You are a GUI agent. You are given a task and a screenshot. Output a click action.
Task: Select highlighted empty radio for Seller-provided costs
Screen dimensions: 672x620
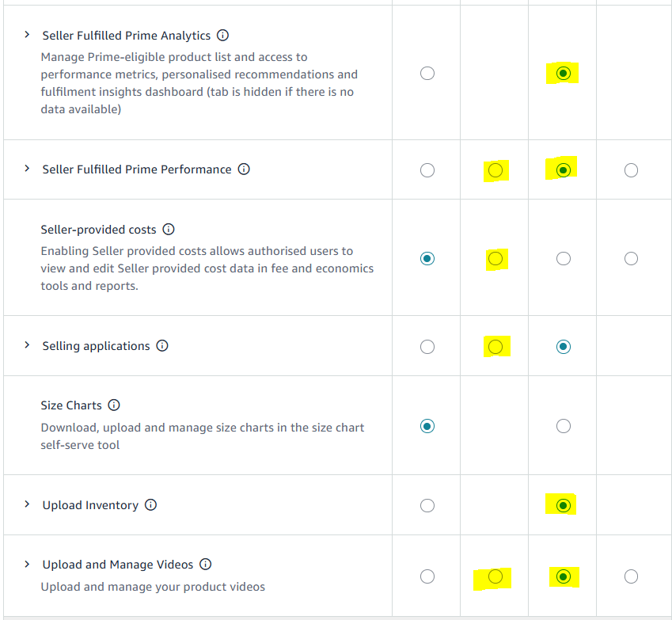click(495, 258)
